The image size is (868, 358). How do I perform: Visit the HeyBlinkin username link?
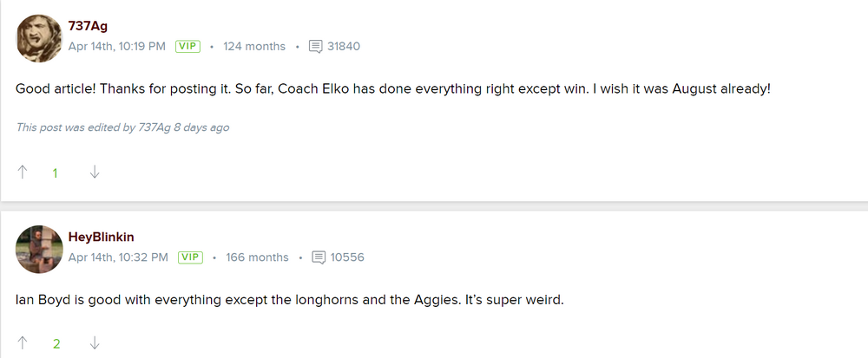[101, 238]
